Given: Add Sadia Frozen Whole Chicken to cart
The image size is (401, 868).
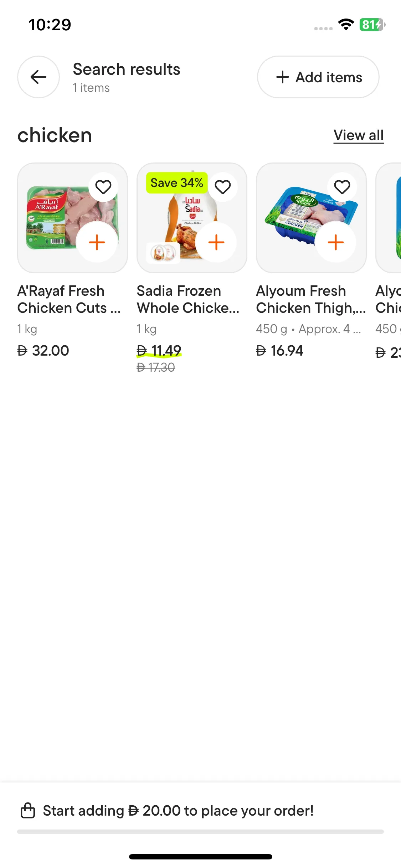Looking at the screenshot, I should click(x=216, y=243).
